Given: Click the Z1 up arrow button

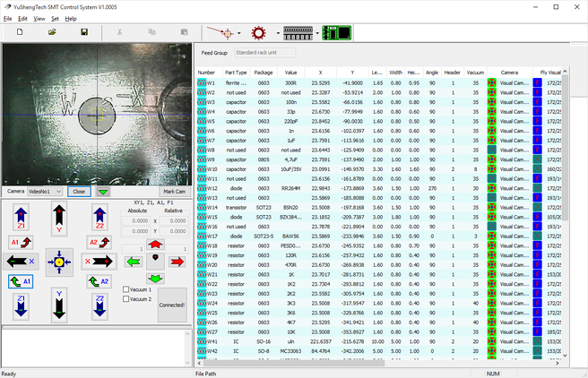Looking at the screenshot, I should (x=20, y=216).
